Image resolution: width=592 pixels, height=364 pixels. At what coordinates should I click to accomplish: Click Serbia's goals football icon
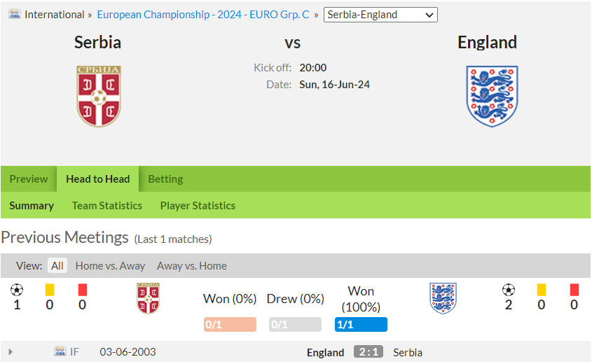point(17,290)
